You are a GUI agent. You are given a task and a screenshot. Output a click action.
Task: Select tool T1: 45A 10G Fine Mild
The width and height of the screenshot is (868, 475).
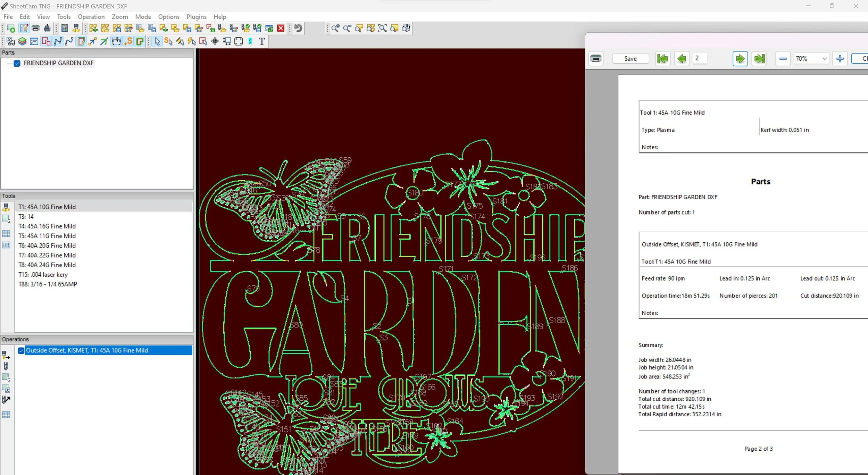[x=103, y=207]
